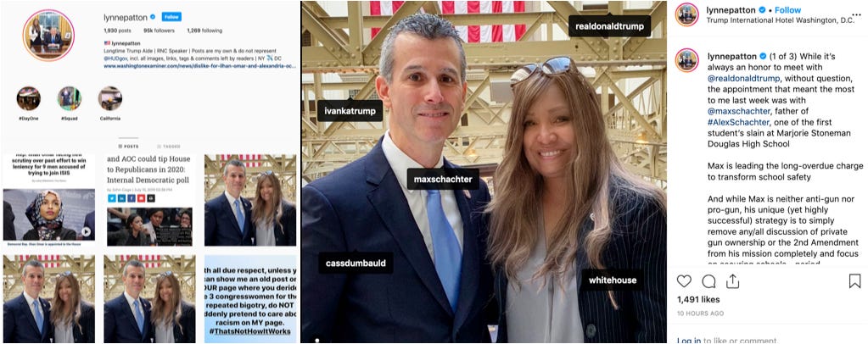This screenshot has width=868, height=344.
Task: Click the ivankatrump tag on the photo
Action: 350,111
